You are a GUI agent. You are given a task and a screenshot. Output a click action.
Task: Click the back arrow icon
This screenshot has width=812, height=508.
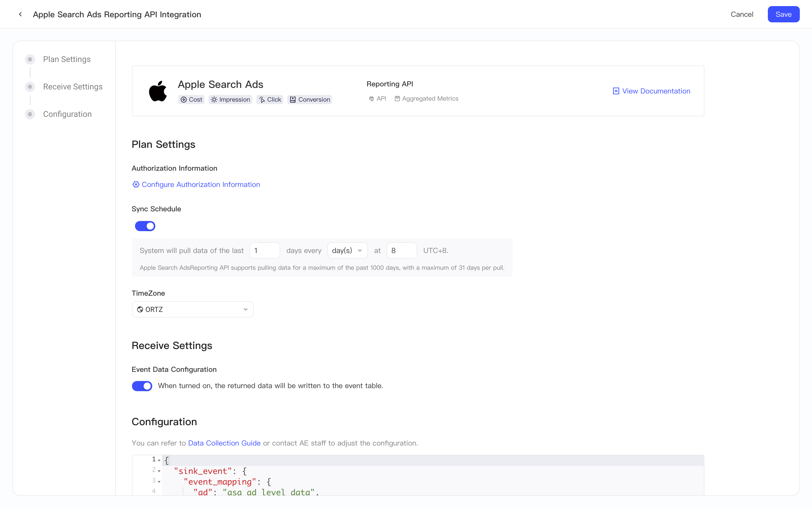pos(21,14)
